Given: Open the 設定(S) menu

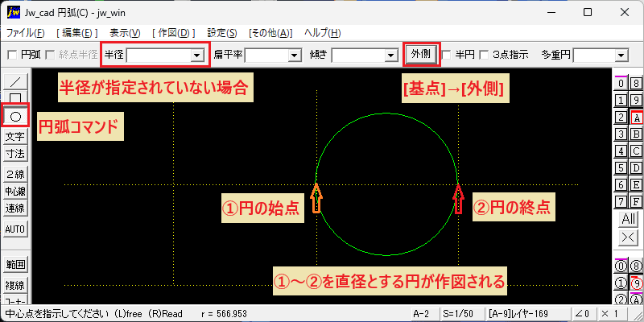Looking at the screenshot, I should tap(222, 33).
